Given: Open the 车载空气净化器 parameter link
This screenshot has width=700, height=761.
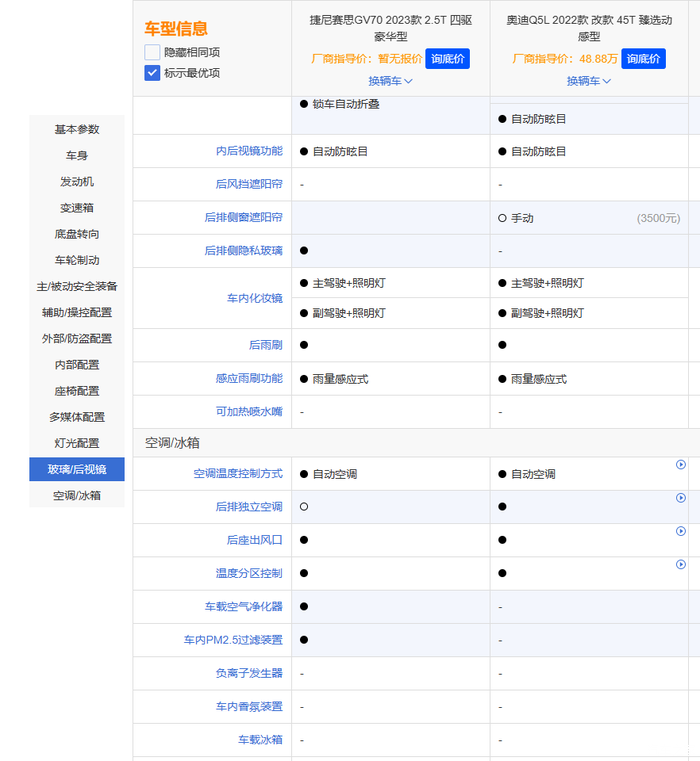Looking at the screenshot, I should point(243,607).
